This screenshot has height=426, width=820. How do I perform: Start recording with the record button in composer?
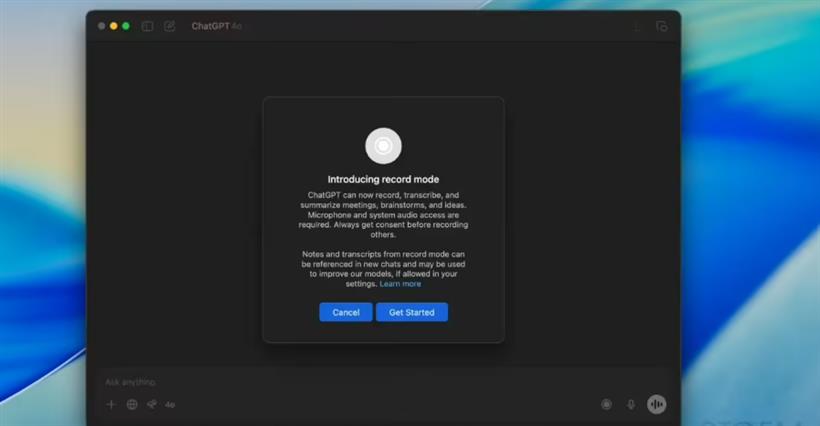[606, 404]
